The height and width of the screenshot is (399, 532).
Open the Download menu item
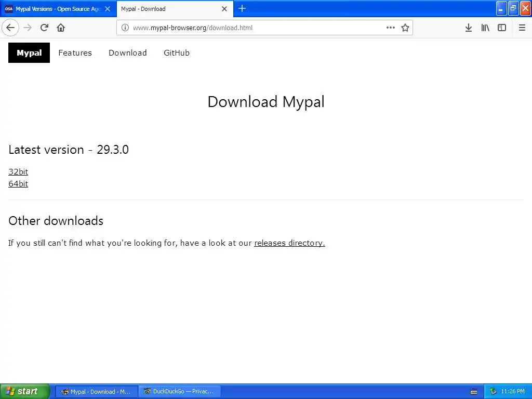pyautogui.click(x=128, y=53)
